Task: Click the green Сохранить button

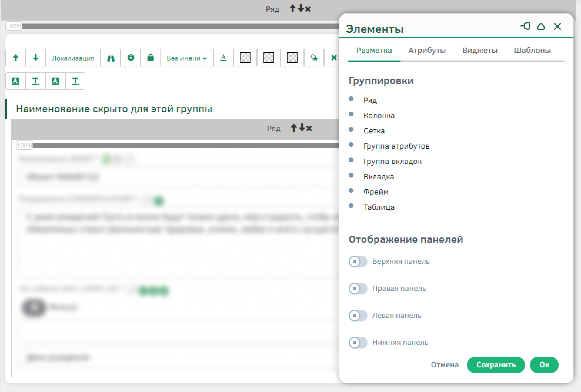Action: (496, 365)
